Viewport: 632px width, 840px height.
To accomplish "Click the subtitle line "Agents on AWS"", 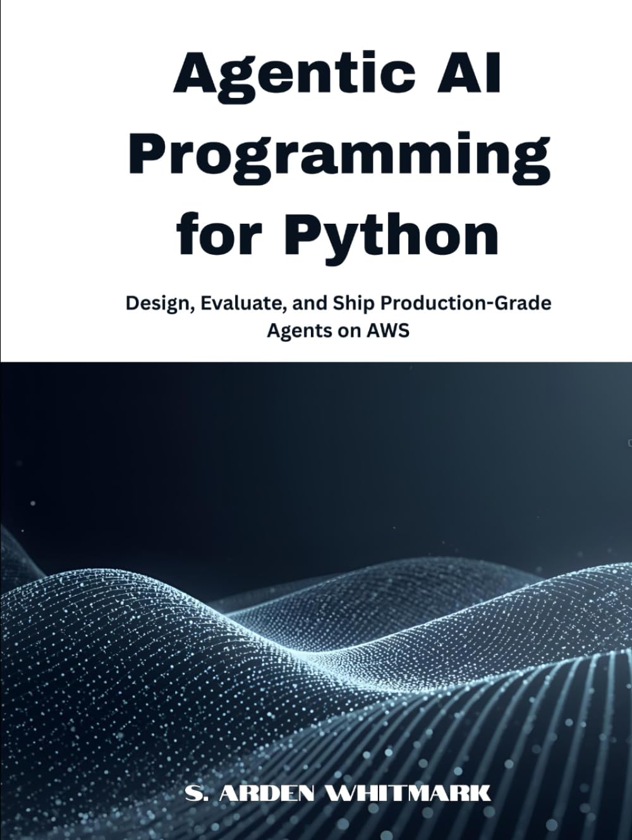I will (338, 331).
